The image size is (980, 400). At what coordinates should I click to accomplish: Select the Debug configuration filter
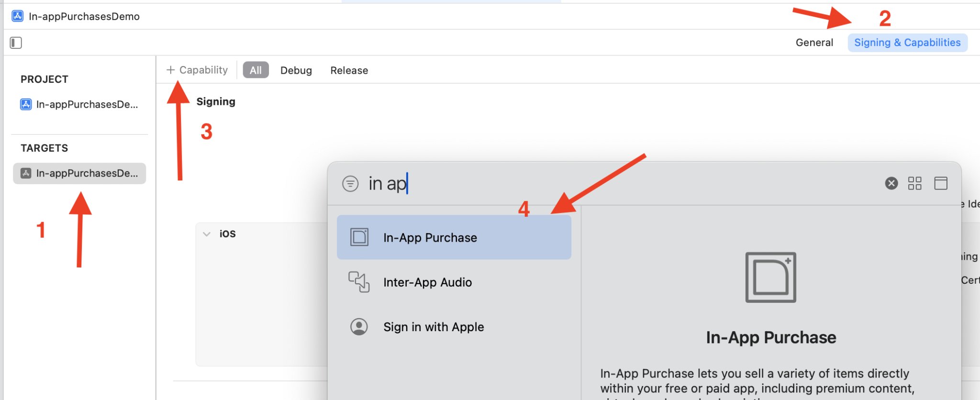pos(296,70)
